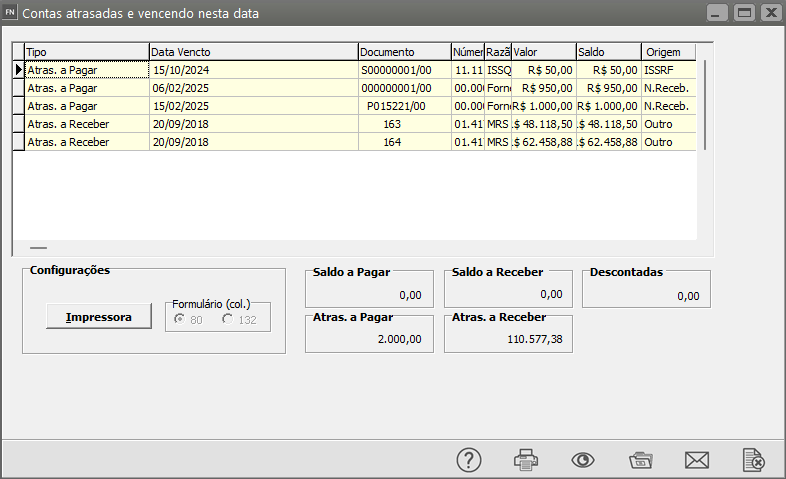
Task: Click the Tipo column header
Action: point(86,52)
